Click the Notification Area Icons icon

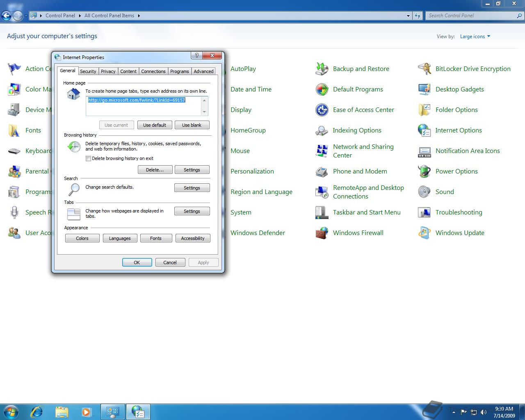pyautogui.click(x=425, y=151)
